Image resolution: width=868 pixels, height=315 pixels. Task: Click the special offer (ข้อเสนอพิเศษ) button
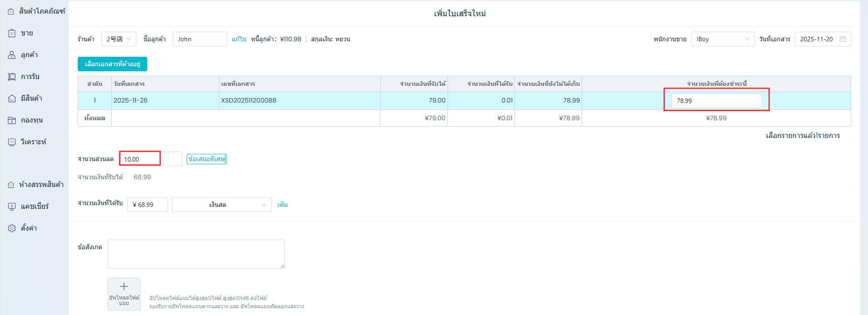coord(206,159)
